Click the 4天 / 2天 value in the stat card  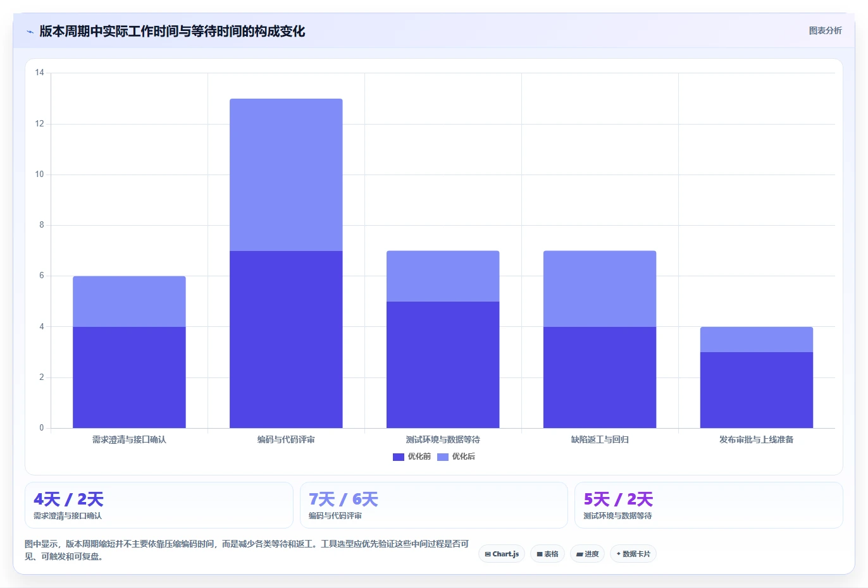point(68,499)
